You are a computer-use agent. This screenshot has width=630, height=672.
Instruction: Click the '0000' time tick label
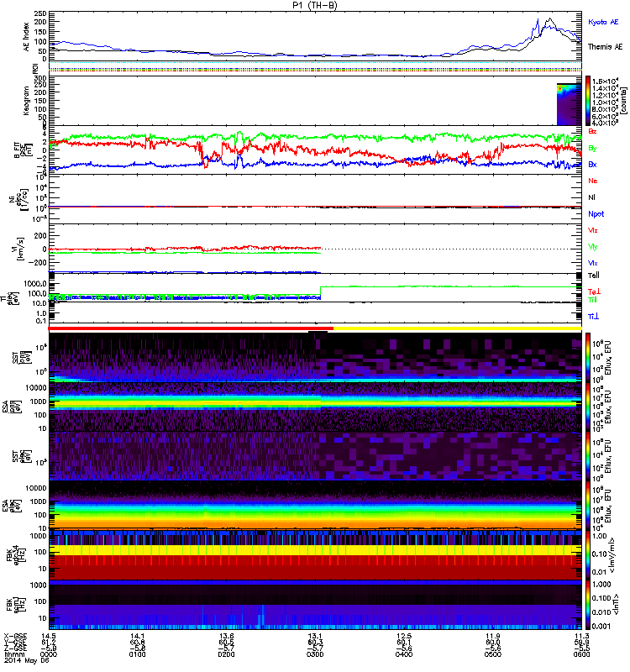point(49,654)
